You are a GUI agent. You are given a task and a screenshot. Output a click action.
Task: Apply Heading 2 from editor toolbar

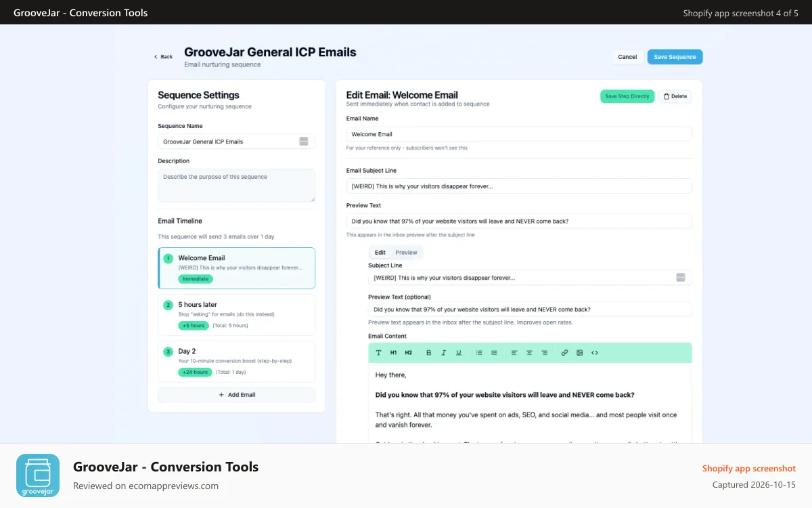[409, 353]
